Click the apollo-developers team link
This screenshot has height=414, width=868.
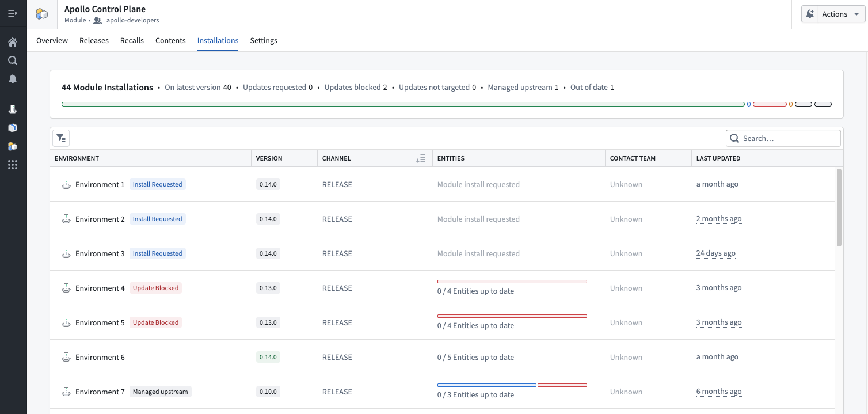click(132, 20)
